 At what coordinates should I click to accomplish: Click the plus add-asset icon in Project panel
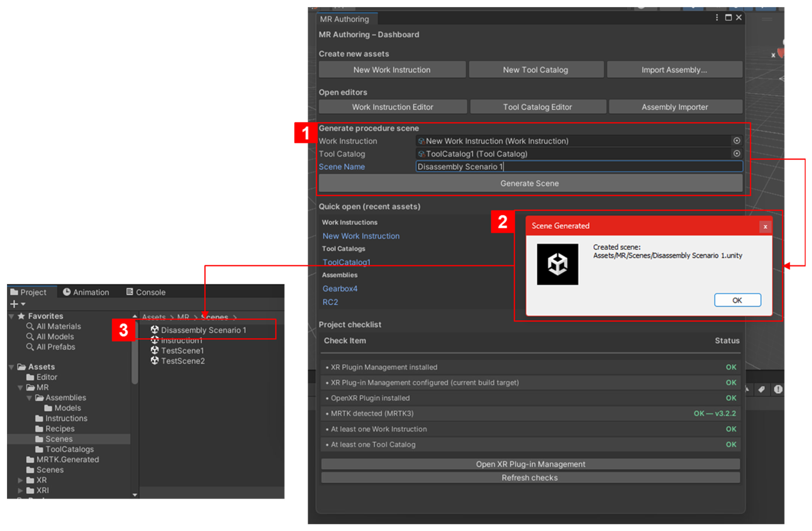click(x=14, y=304)
